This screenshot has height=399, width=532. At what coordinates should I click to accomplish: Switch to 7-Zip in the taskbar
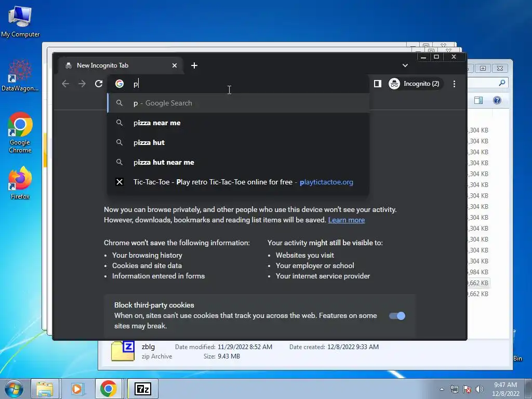click(x=143, y=389)
